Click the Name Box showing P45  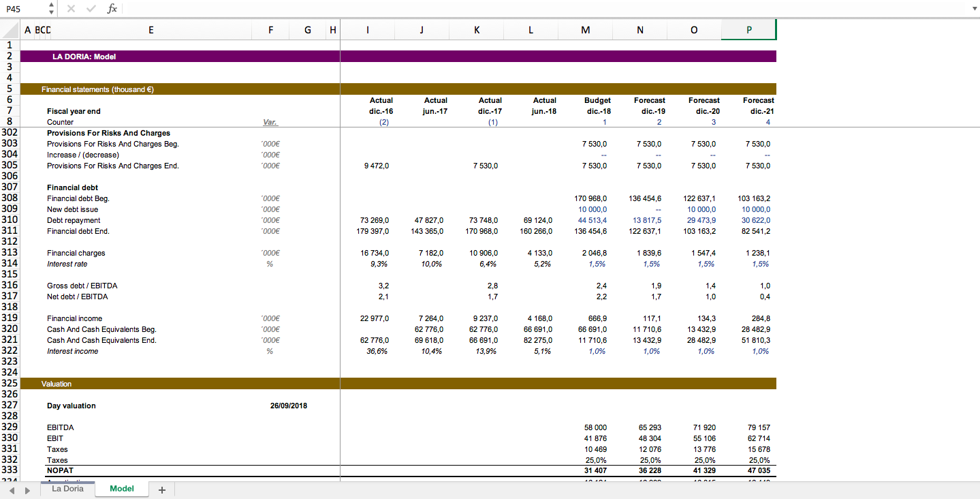tap(24, 8)
